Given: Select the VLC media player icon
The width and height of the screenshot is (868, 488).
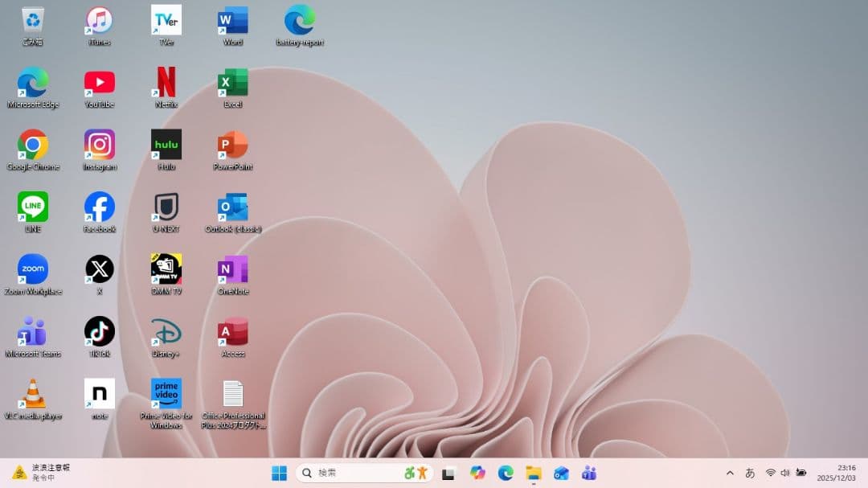Looking at the screenshot, I should 33,394.
